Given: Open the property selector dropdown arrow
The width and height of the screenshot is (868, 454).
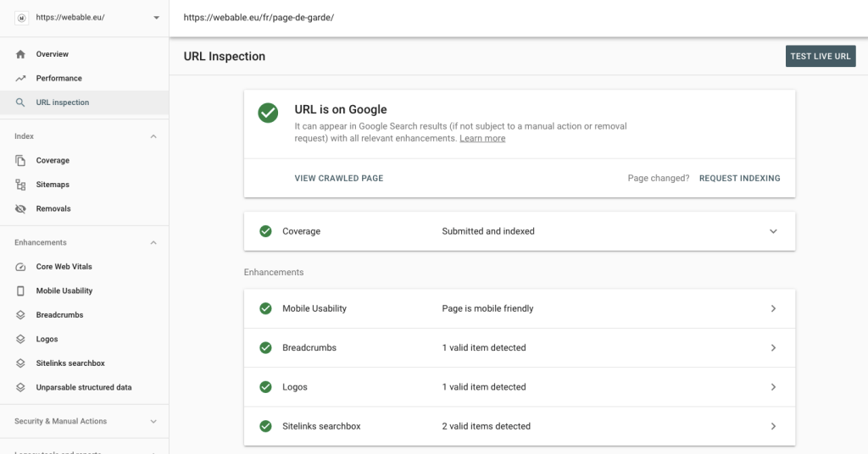Looking at the screenshot, I should [156, 18].
